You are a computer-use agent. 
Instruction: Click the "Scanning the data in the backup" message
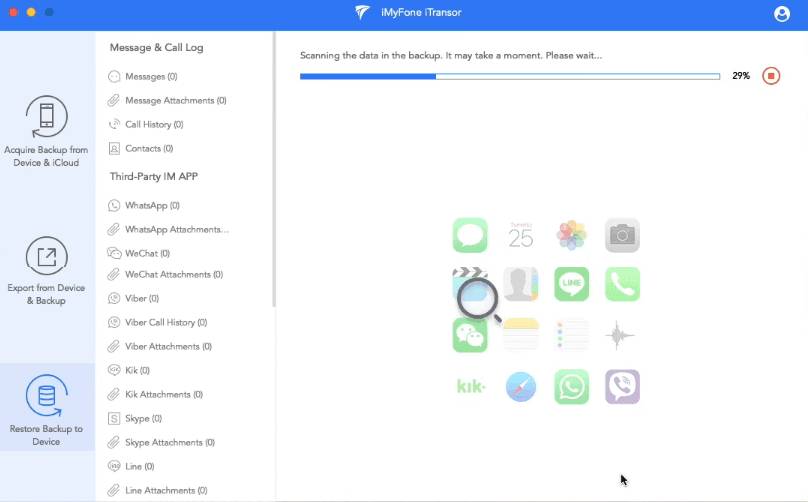451,55
